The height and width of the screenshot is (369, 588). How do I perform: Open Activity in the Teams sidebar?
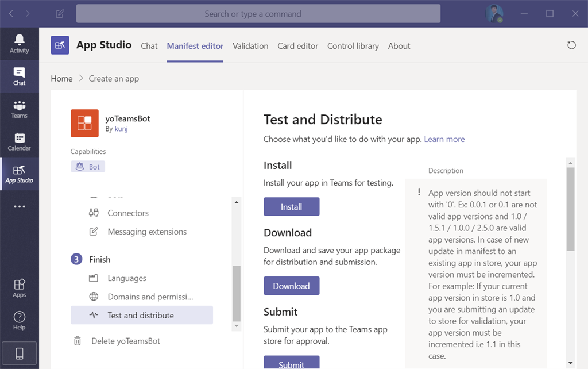pos(20,43)
